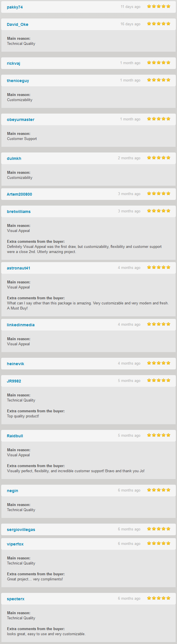Open Raidbull's reviewer profile
177x644 pixels.
point(15,436)
